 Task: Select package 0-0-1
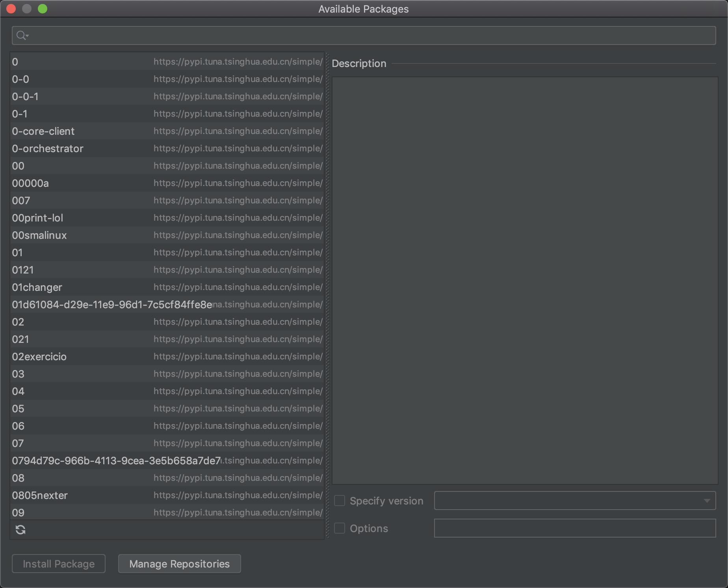[167, 96]
